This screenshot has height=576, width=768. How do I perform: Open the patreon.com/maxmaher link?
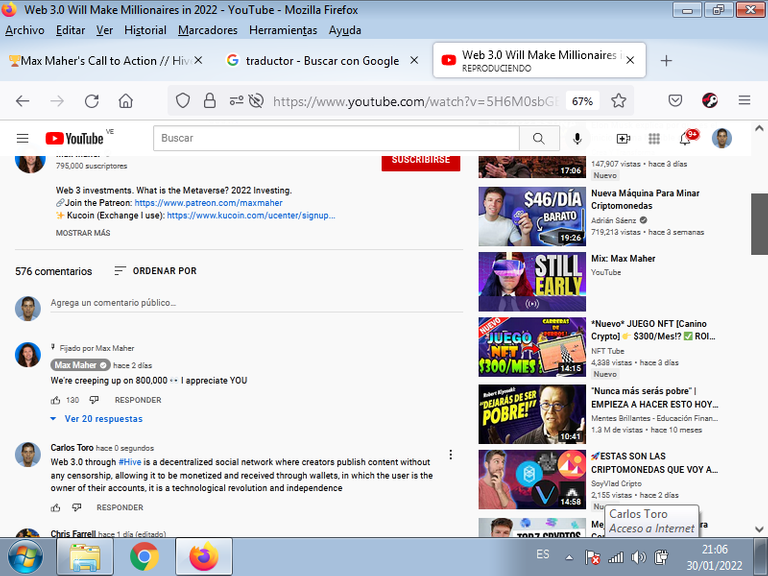point(208,203)
